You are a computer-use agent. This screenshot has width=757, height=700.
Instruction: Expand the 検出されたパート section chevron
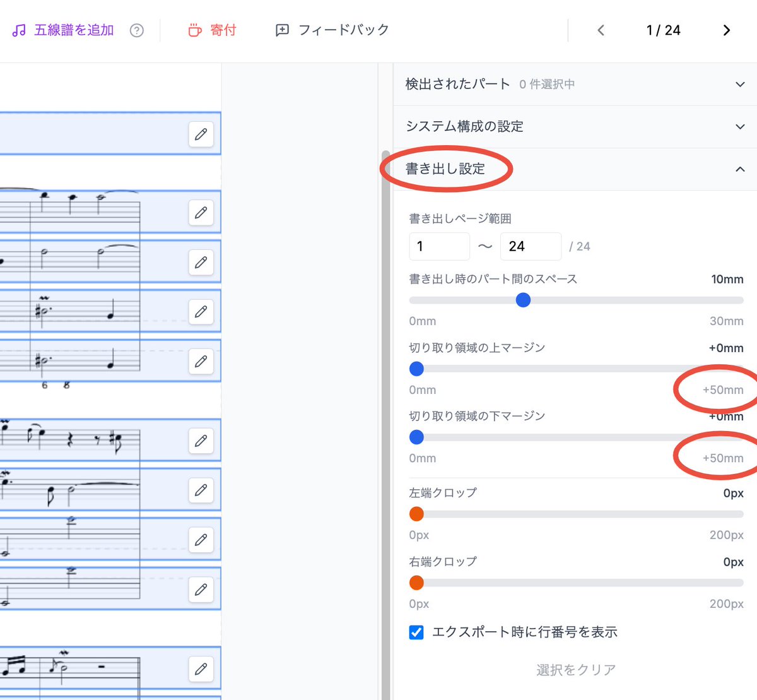click(740, 84)
